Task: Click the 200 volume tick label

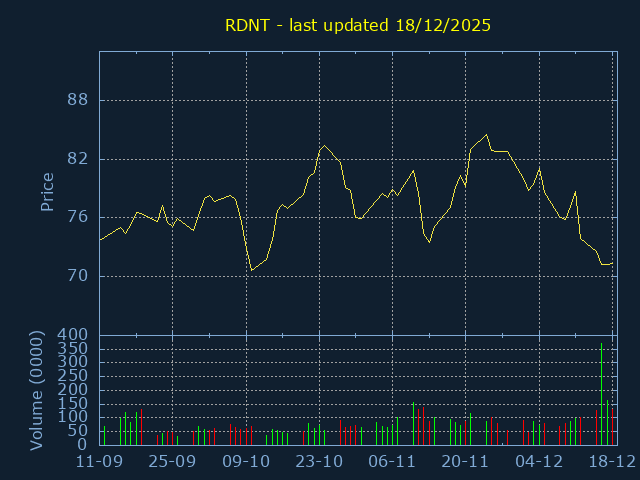Action: pyautogui.click(x=74, y=389)
